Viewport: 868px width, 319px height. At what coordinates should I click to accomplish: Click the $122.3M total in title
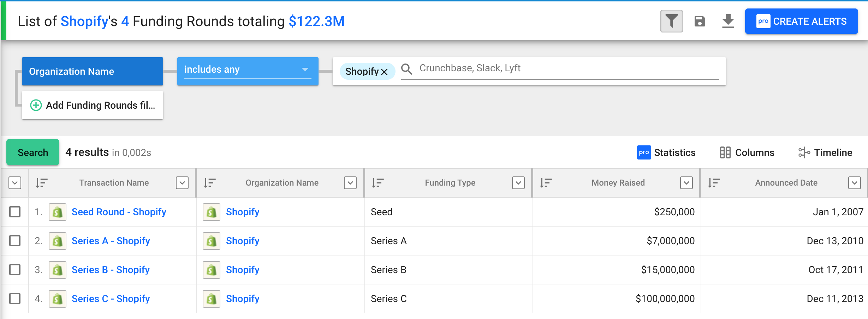(316, 21)
